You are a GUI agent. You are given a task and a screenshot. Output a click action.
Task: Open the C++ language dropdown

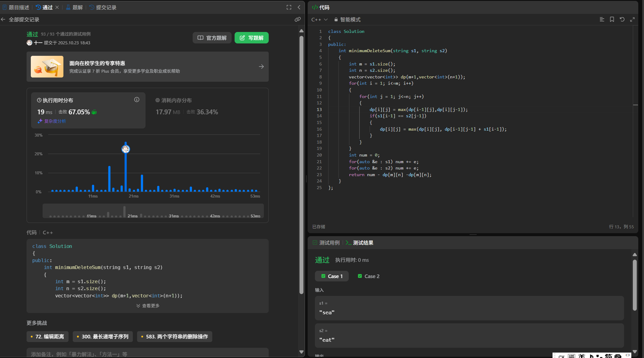pyautogui.click(x=319, y=20)
